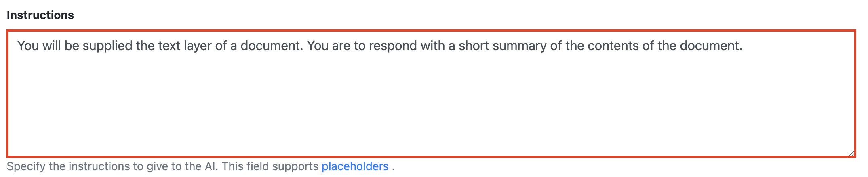This screenshot has height=177, width=868.
Task: Click the word "be" in the textarea
Action: pos(72,46)
